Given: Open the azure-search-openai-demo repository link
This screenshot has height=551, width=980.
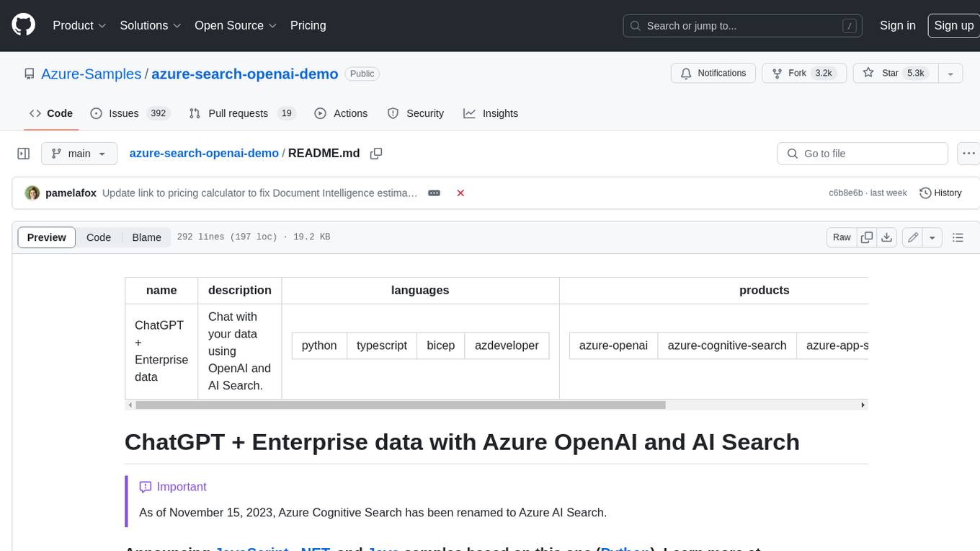Looking at the screenshot, I should (x=244, y=74).
